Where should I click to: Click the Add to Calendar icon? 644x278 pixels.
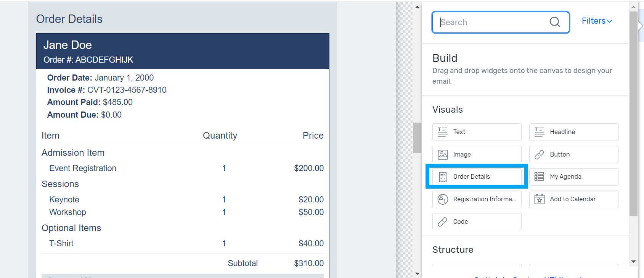click(540, 199)
